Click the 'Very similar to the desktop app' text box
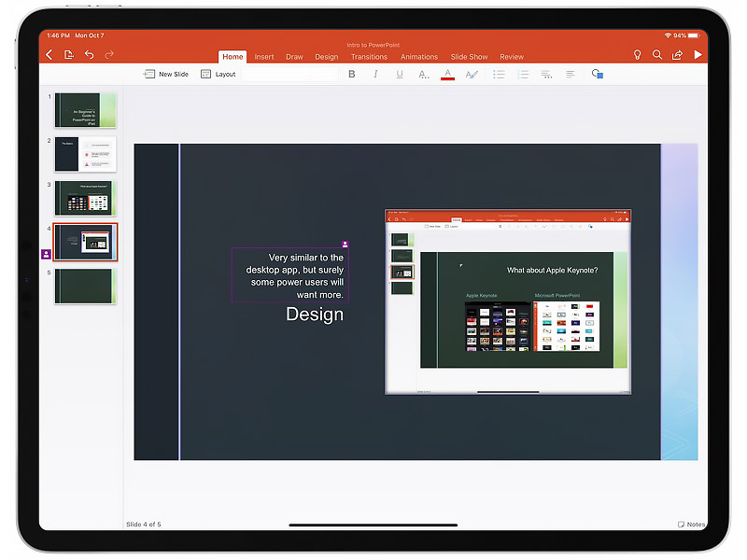747x560 pixels. coord(290,275)
